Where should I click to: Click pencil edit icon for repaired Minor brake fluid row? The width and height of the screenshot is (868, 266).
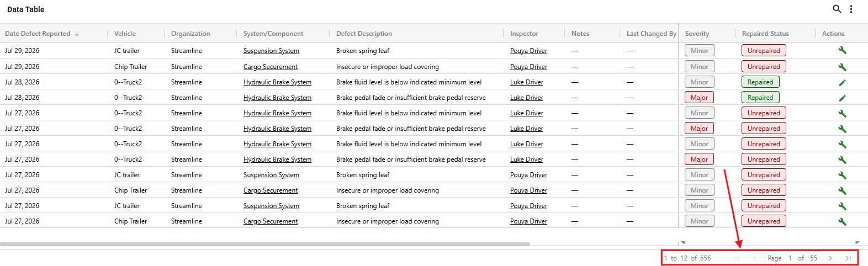point(842,82)
